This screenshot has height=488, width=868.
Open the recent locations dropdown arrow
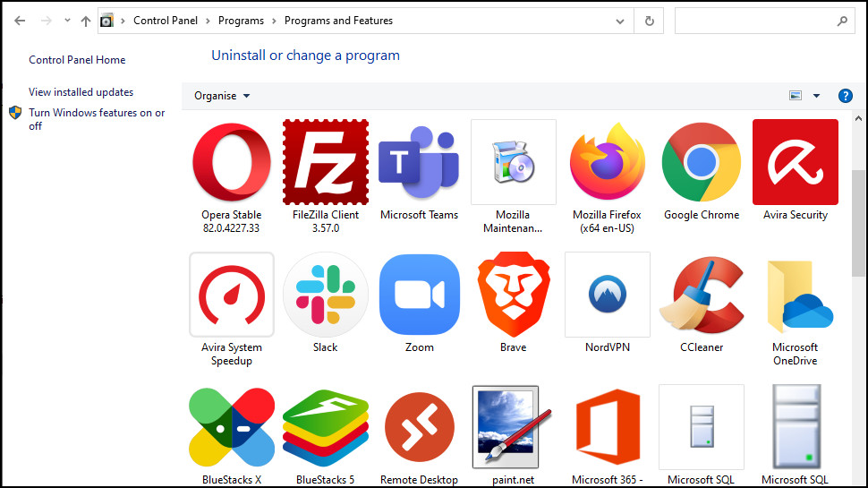coord(67,21)
